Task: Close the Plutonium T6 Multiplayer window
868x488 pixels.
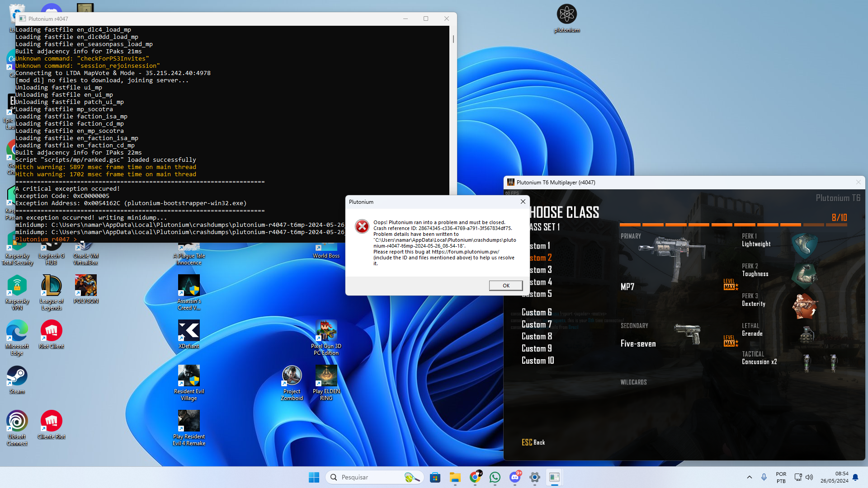Action: click(x=858, y=182)
